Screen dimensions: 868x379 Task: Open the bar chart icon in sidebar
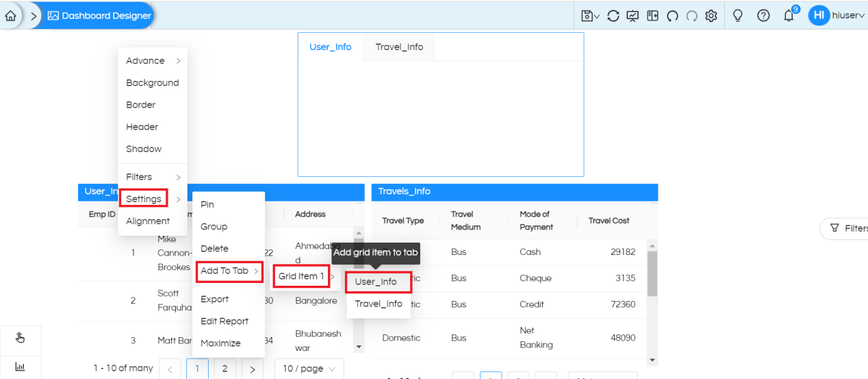20,367
